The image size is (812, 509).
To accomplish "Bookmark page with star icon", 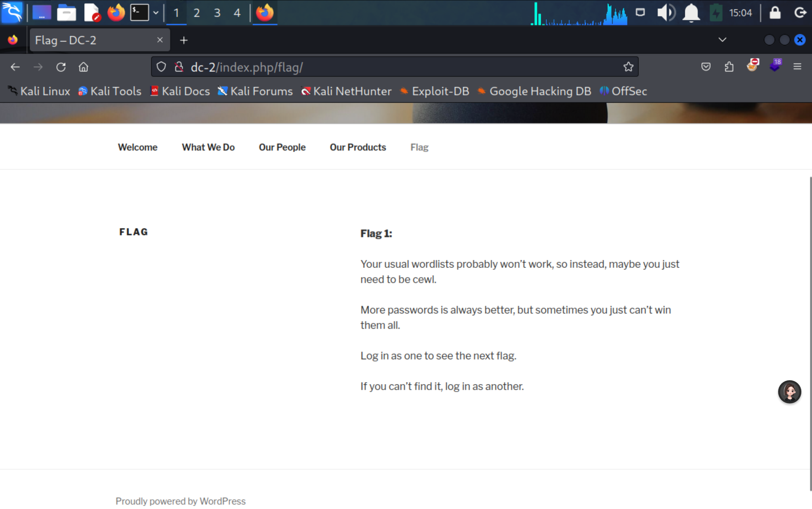I will tap(628, 67).
